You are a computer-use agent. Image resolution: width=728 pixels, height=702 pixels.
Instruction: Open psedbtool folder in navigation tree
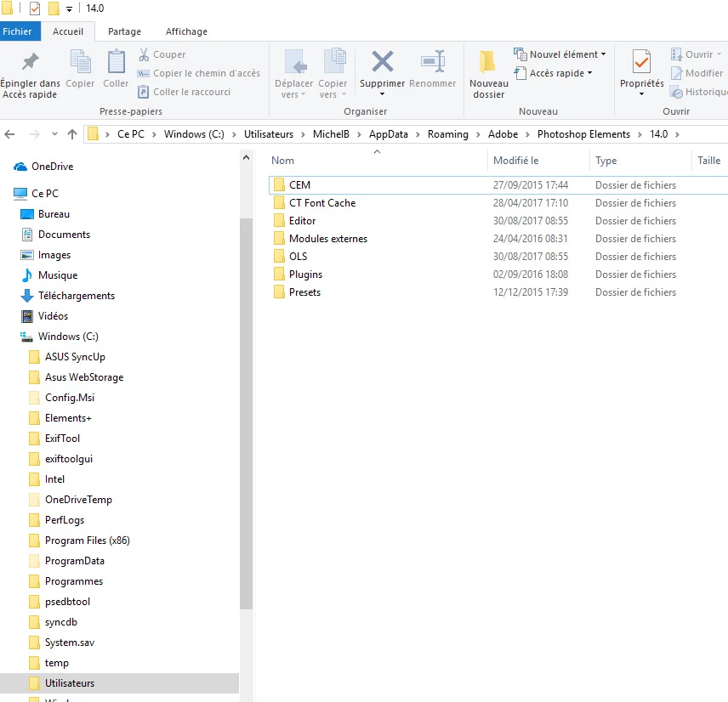click(x=60, y=602)
